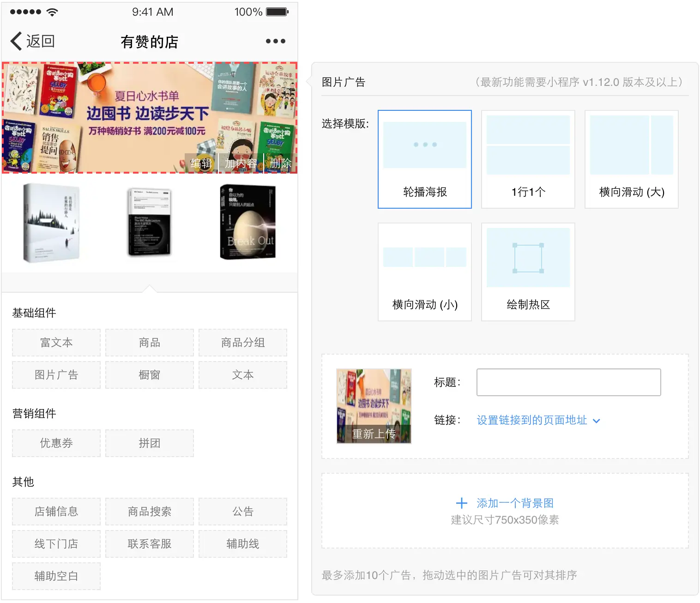Add a 优惠券 coupon component
This screenshot has width=700, height=603.
56,443
